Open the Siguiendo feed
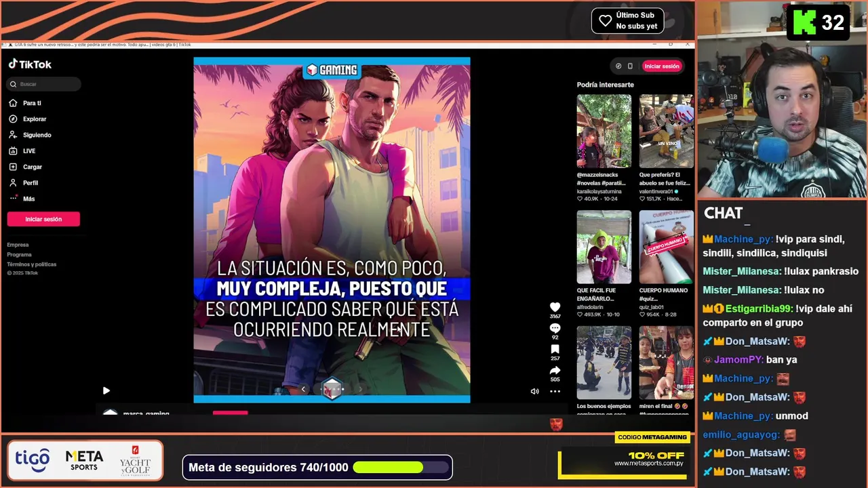This screenshot has height=488, width=868. pos(37,135)
